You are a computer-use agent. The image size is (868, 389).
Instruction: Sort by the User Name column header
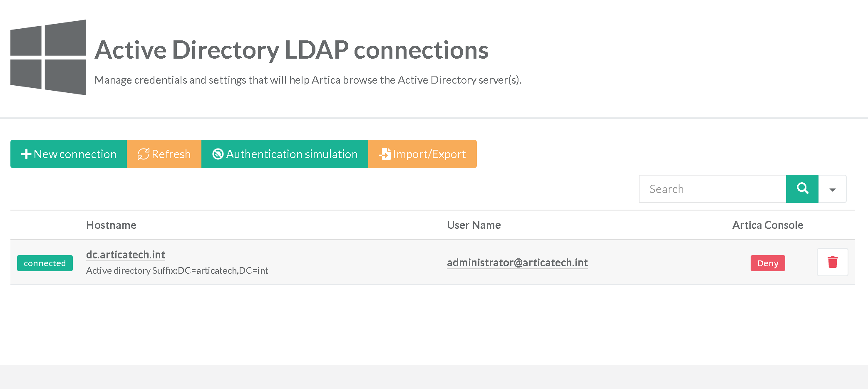[474, 225]
